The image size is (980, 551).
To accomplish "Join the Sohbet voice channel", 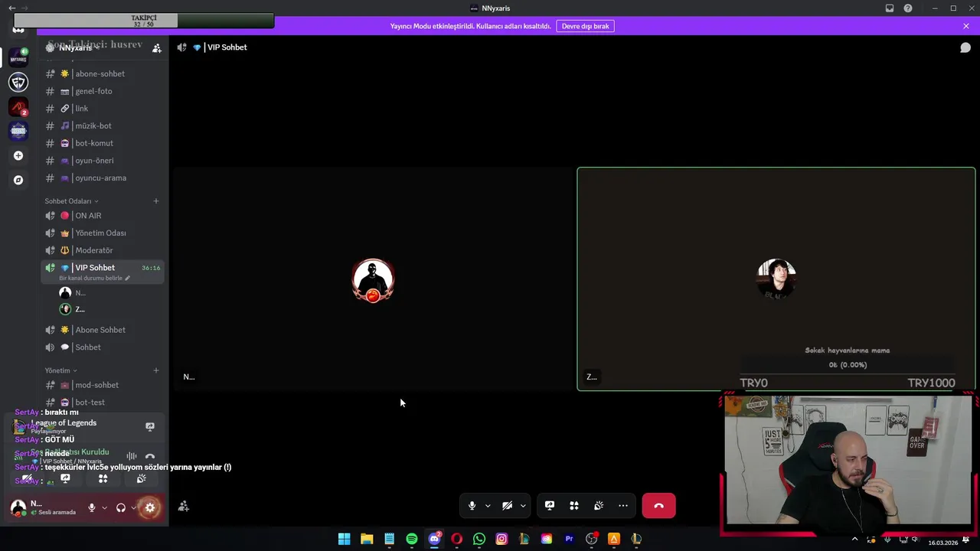I will coord(102,347).
